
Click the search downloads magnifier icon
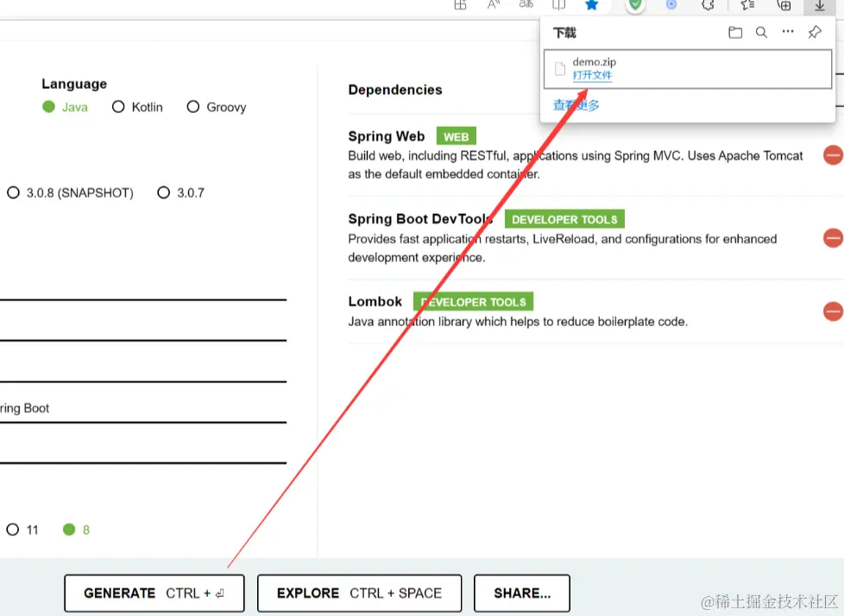pos(761,32)
